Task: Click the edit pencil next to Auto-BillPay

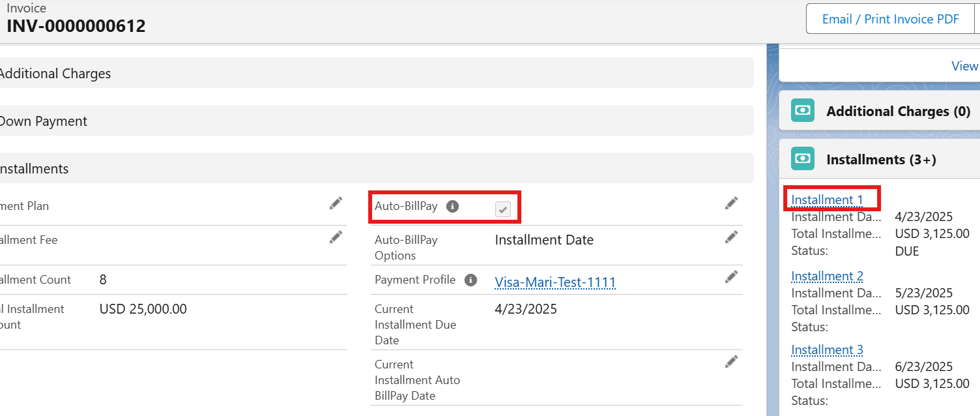Action: coord(731,203)
